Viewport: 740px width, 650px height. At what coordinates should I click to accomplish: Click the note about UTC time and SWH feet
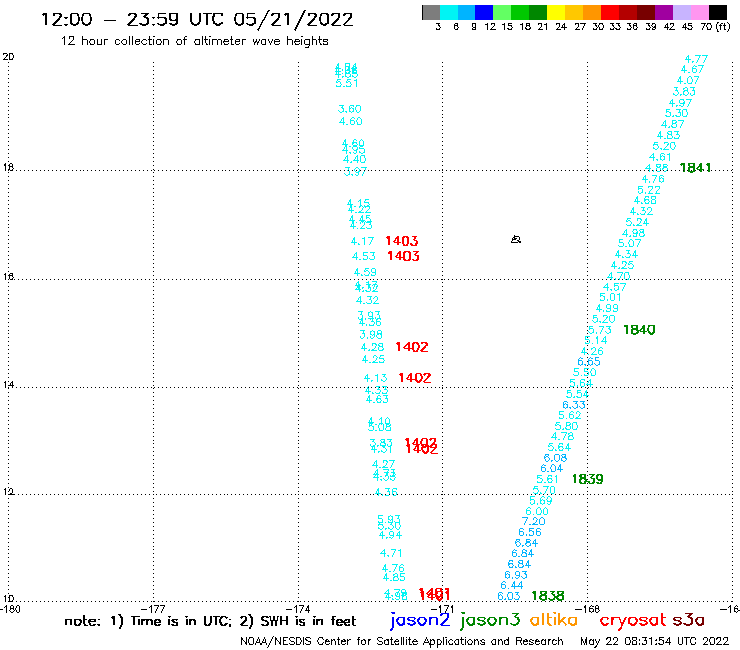click(210, 621)
